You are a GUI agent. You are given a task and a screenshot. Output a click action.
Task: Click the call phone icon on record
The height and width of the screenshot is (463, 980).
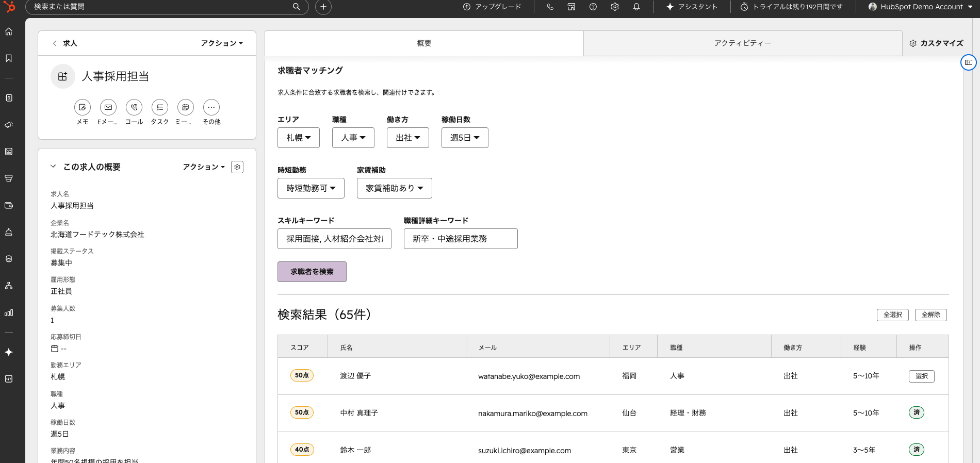click(x=134, y=107)
